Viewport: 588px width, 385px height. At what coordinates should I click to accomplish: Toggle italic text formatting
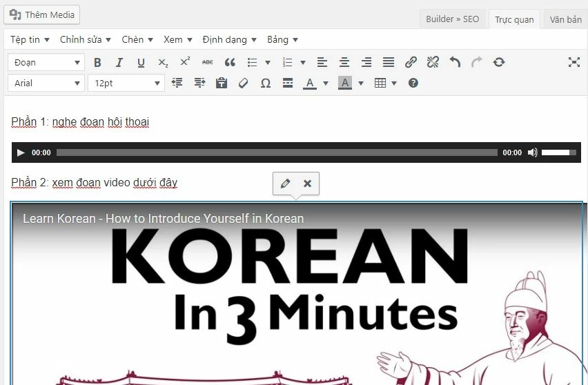click(119, 62)
